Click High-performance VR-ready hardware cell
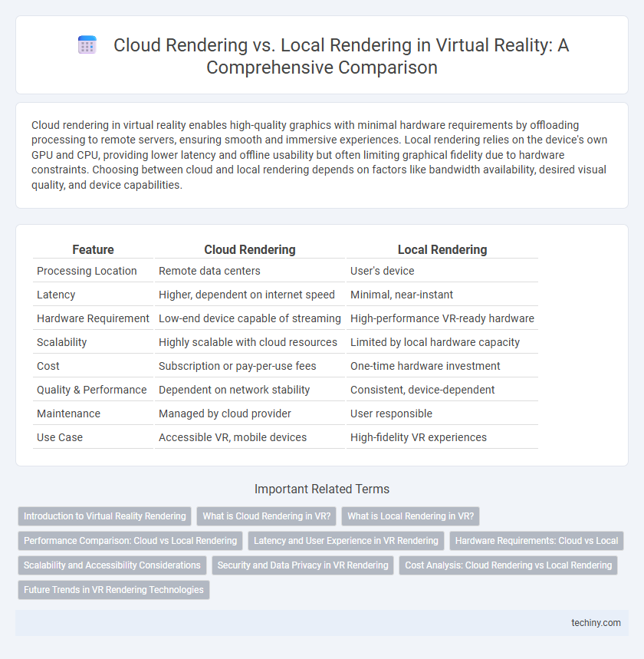The width and height of the screenshot is (644, 659). tap(442, 318)
